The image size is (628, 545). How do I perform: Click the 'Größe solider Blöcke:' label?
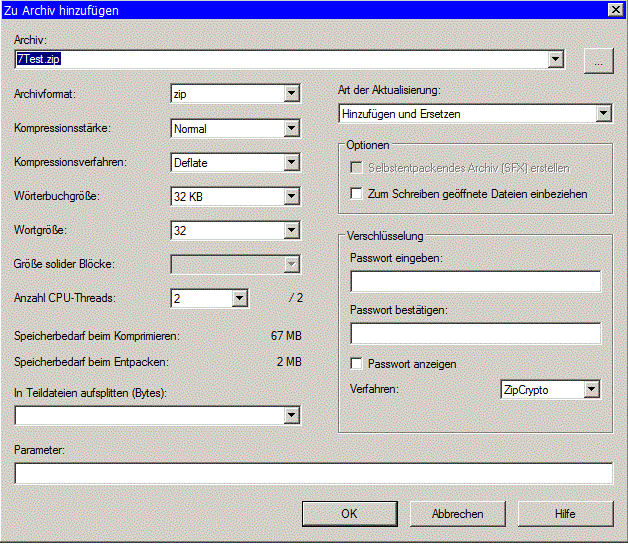click(x=64, y=264)
